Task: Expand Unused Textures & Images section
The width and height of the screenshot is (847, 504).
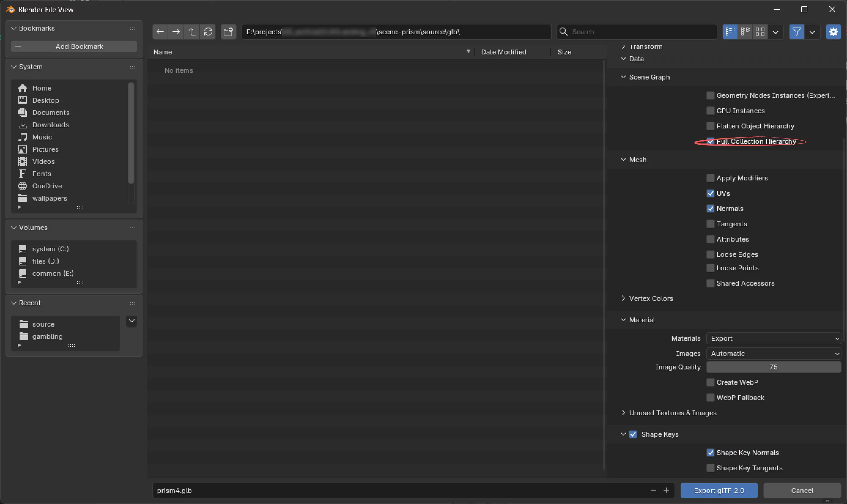Action: click(x=623, y=413)
